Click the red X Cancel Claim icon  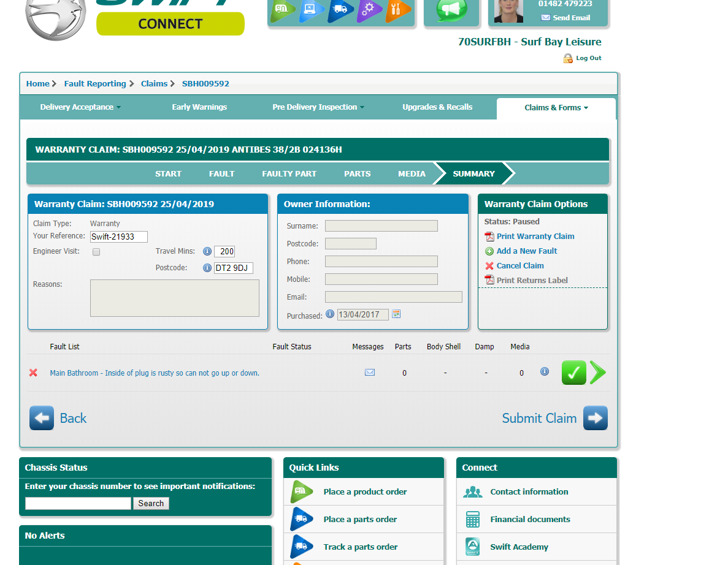coord(489,266)
